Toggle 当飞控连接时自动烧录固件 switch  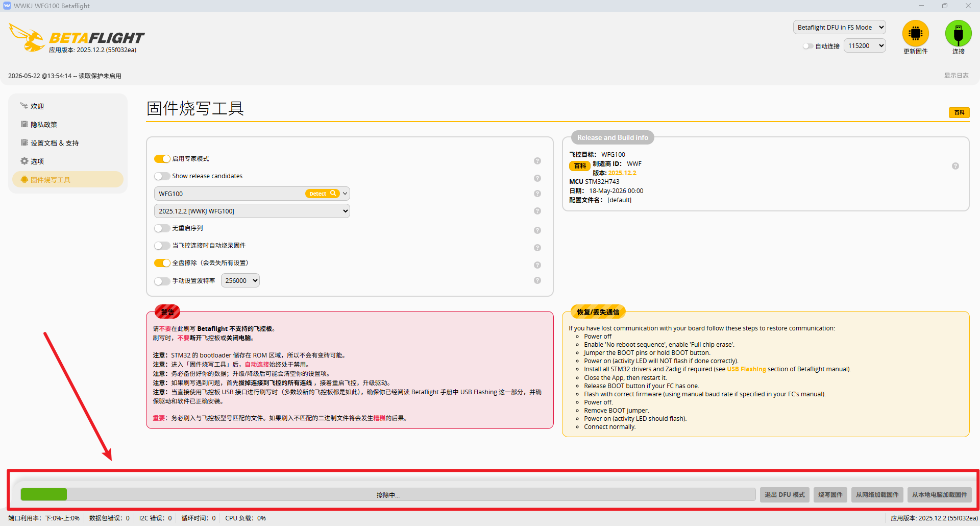coord(162,246)
